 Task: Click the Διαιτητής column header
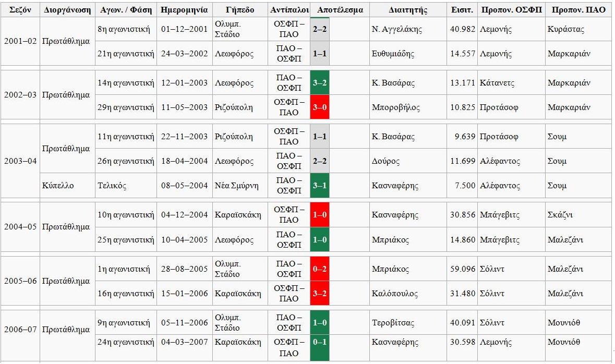(408, 10)
